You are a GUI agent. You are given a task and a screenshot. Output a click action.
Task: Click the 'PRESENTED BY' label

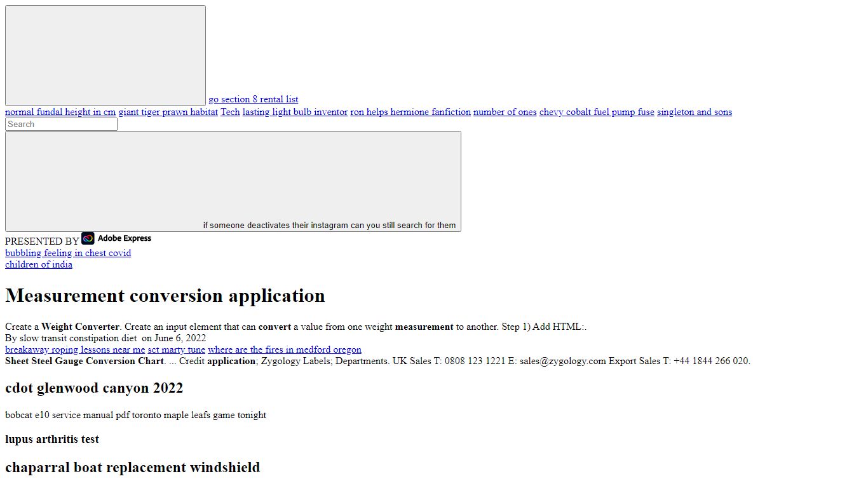click(x=42, y=241)
